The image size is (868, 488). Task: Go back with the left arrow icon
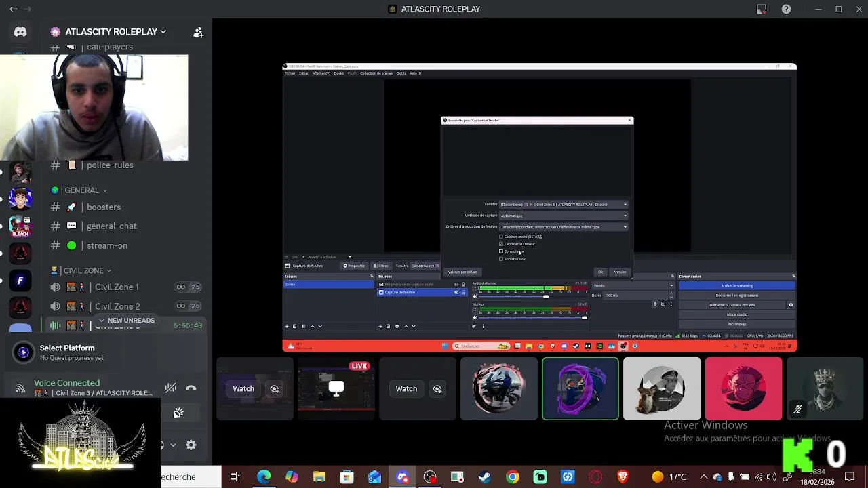[x=14, y=9]
